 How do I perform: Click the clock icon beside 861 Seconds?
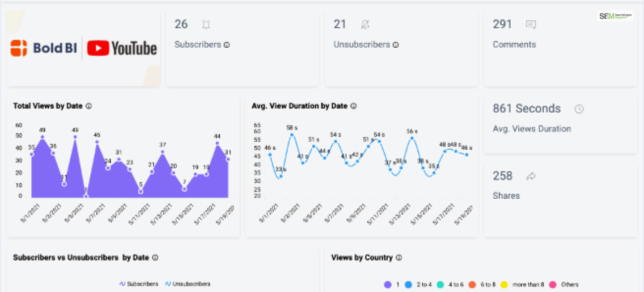579,109
